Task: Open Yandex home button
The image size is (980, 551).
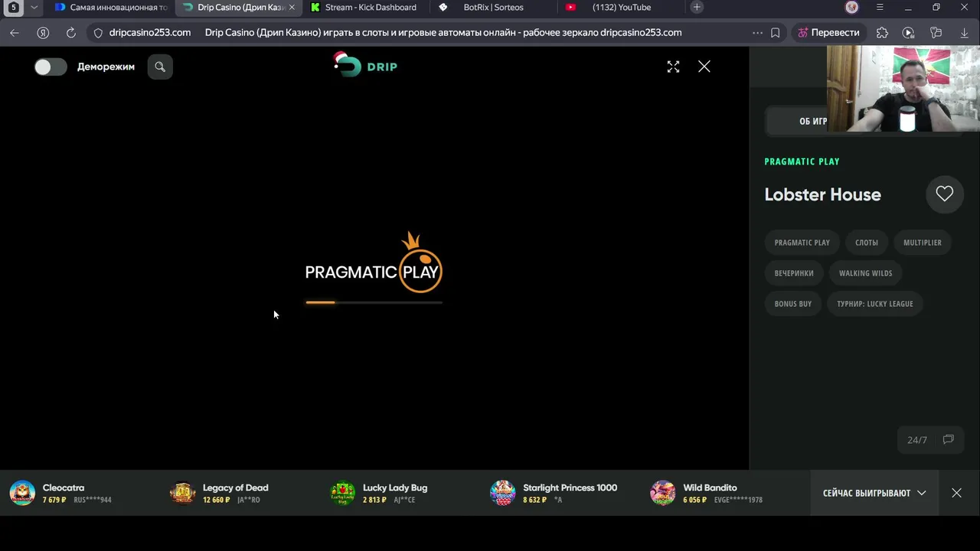Action: click(43, 33)
